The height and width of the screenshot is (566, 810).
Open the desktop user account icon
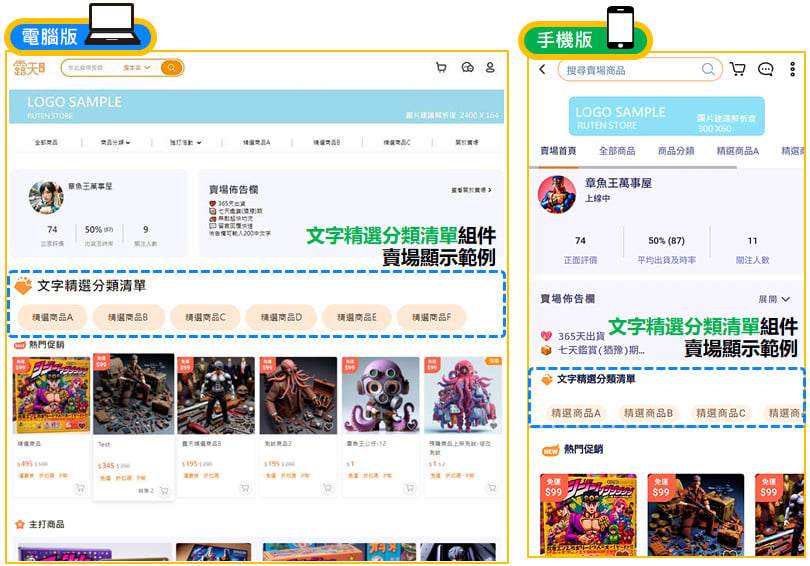(x=490, y=68)
